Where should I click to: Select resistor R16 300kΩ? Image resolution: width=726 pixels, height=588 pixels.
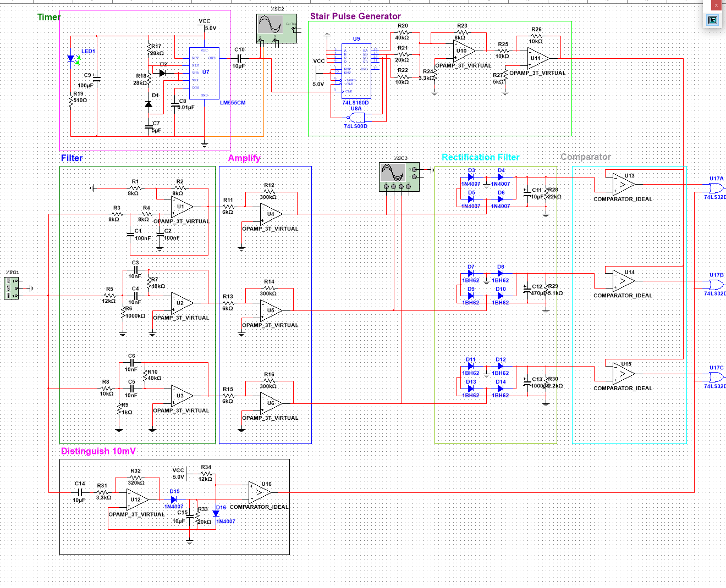click(269, 381)
